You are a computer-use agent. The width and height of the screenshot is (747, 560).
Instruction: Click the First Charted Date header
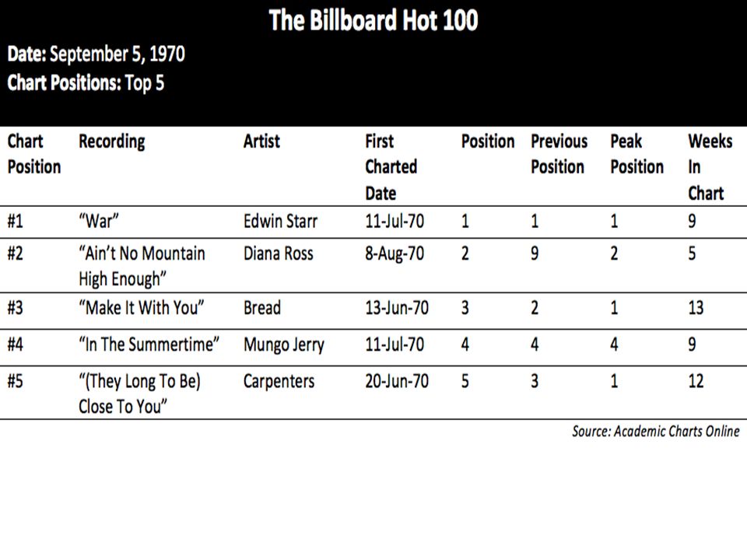click(x=391, y=167)
